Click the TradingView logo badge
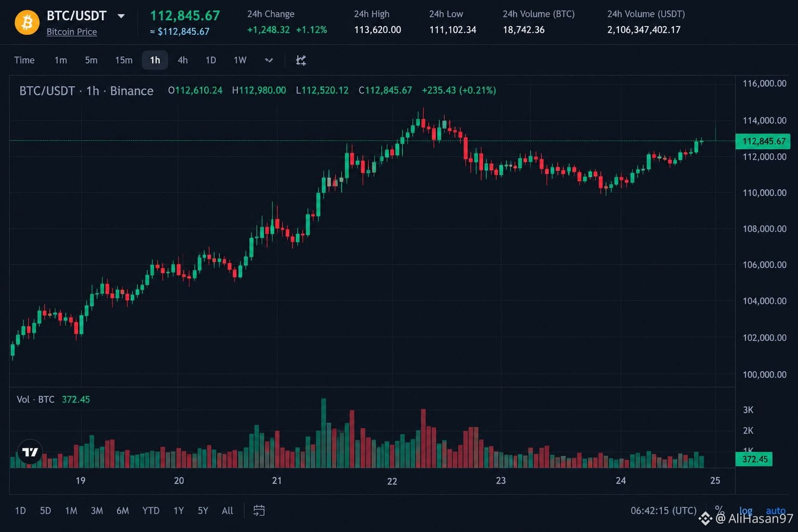 (30, 452)
